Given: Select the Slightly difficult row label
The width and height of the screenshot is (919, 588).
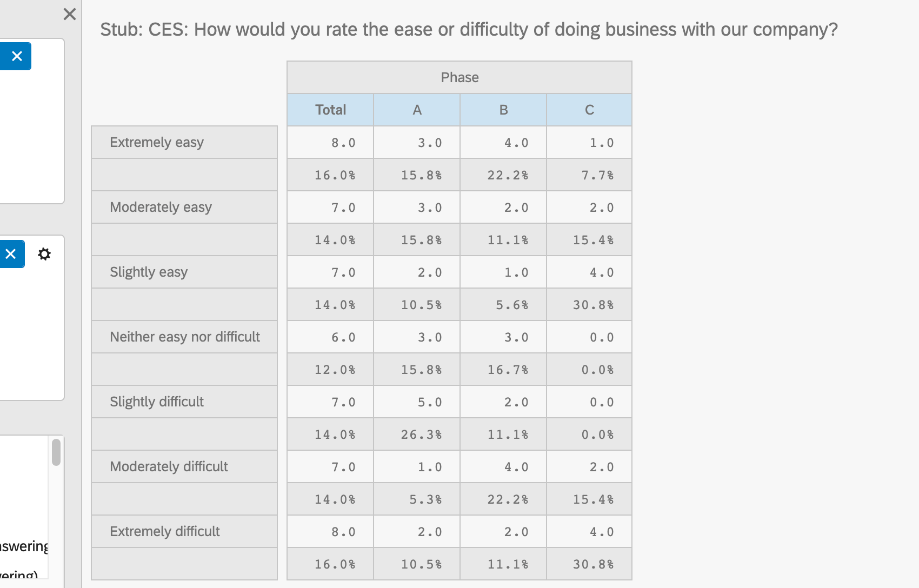Looking at the screenshot, I should 157,402.
